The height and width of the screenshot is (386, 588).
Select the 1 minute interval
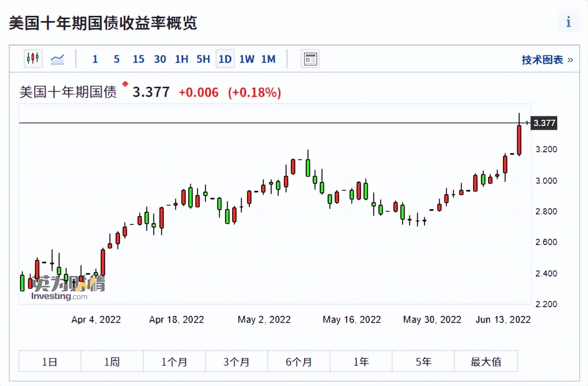pos(95,59)
